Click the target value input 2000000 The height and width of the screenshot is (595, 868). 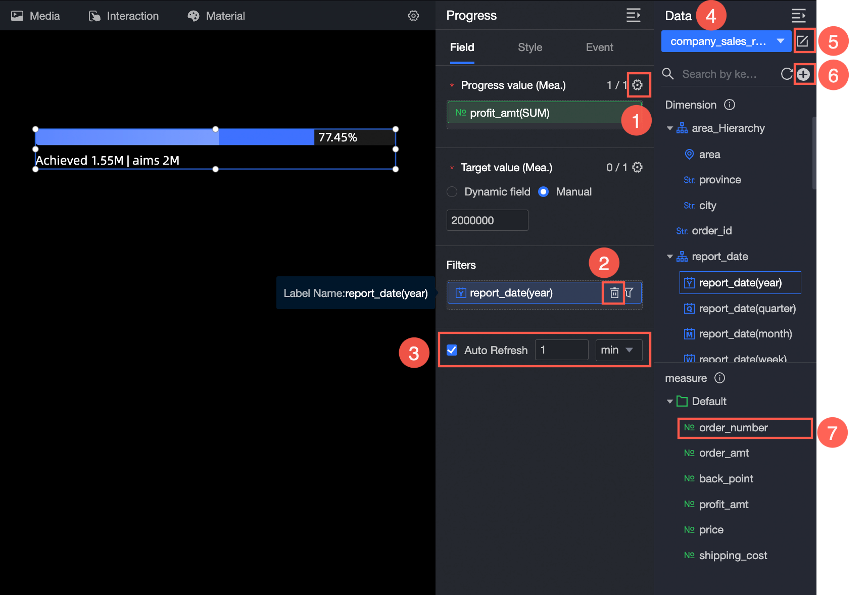[488, 220]
